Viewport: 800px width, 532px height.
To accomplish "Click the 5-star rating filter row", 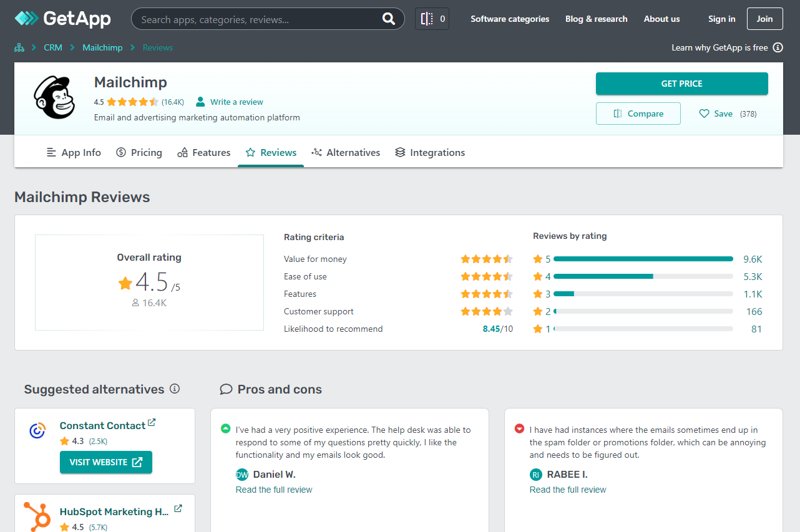I will (648, 259).
